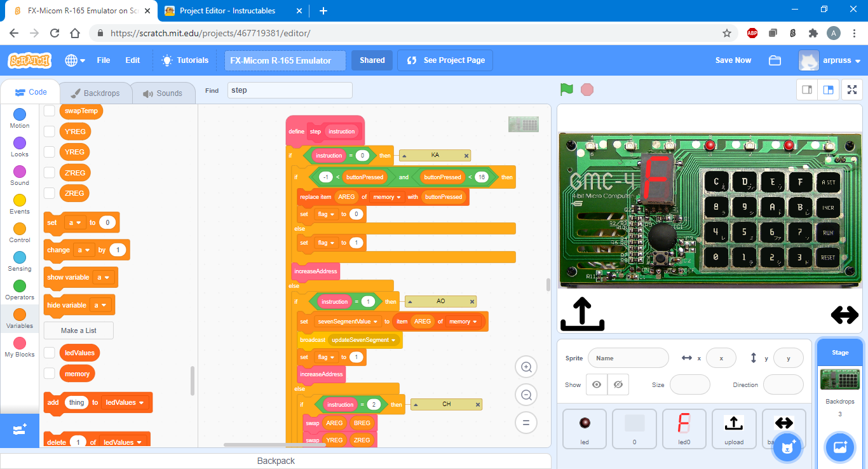Open the browser Extensions puzzle icon
The height and width of the screenshot is (469, 868).
[x=813, y=33]
